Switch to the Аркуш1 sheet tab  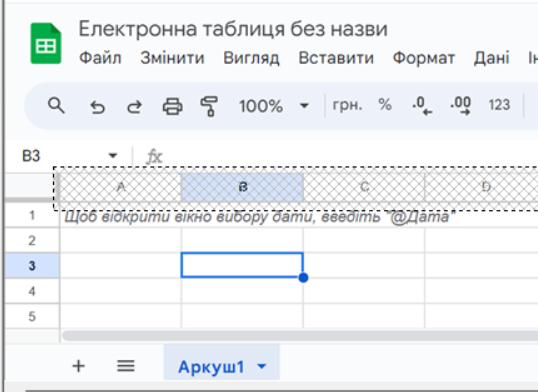pyautogui.click(x=211, y=367)
